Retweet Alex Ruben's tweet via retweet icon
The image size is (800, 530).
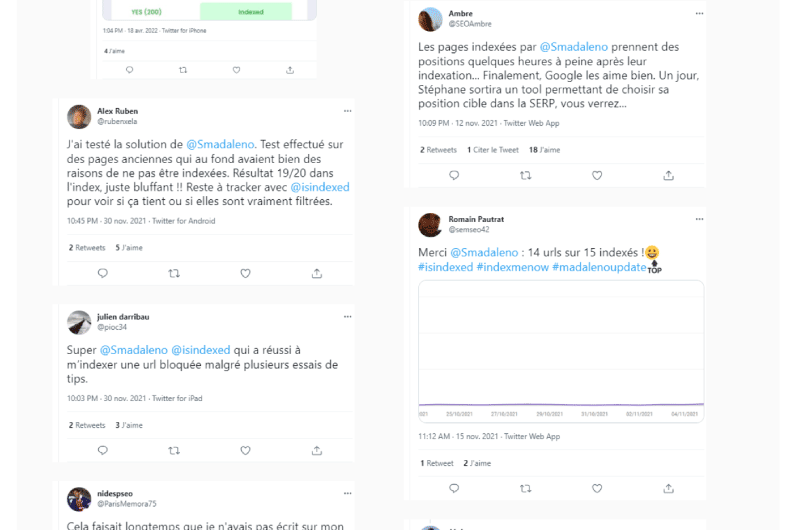(x=174, y=273)
